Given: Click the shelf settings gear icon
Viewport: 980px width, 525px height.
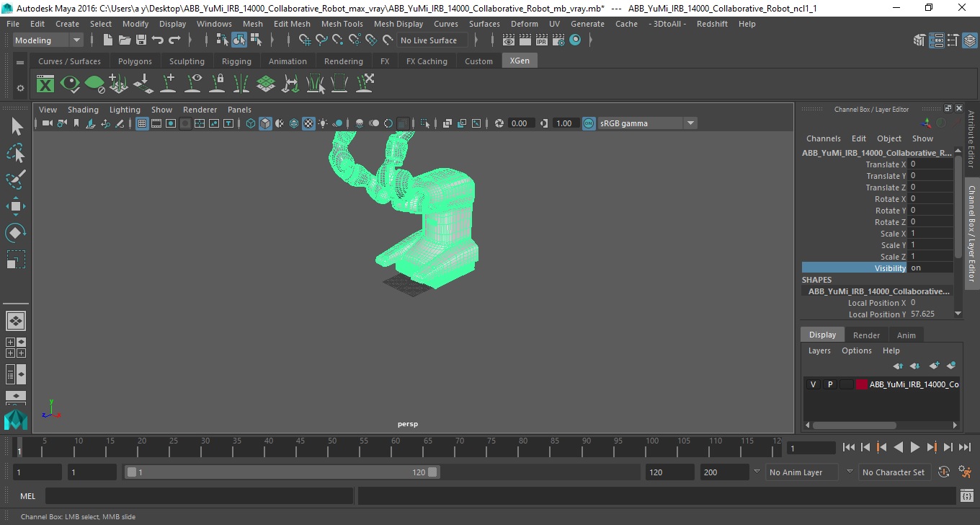Looking at the screenshot, I should point(20,88).
